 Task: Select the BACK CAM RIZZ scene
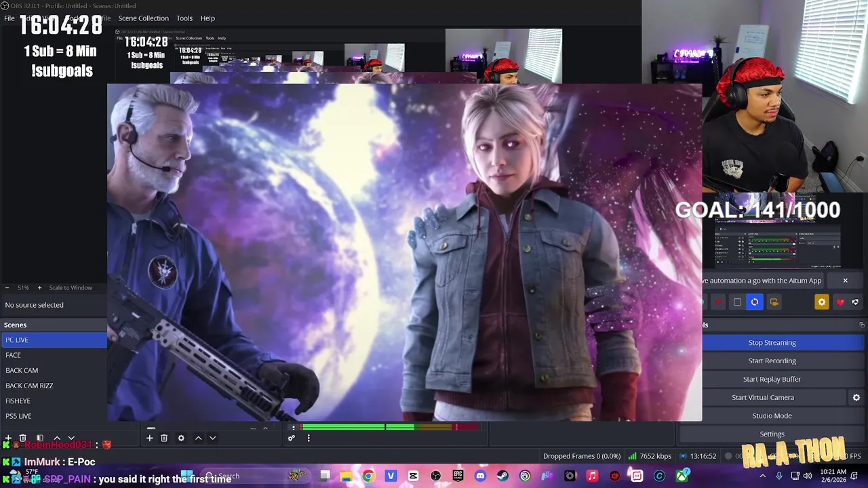tap(54, 386)
